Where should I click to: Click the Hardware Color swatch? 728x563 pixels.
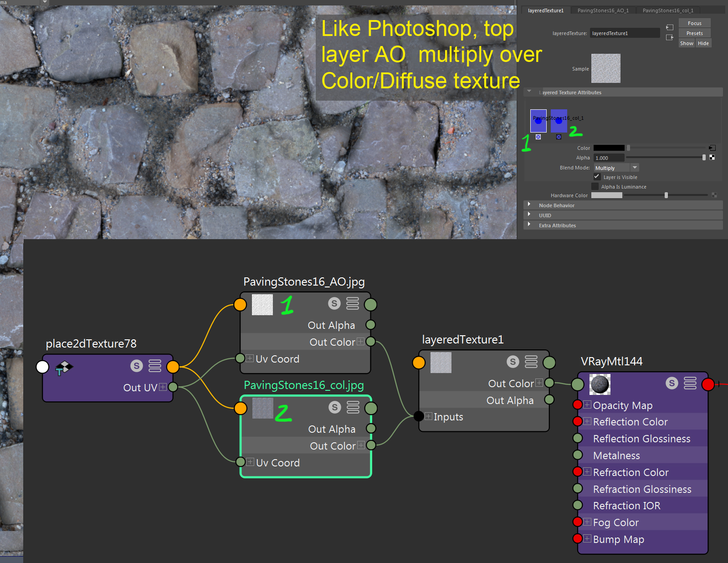[606, 195]
